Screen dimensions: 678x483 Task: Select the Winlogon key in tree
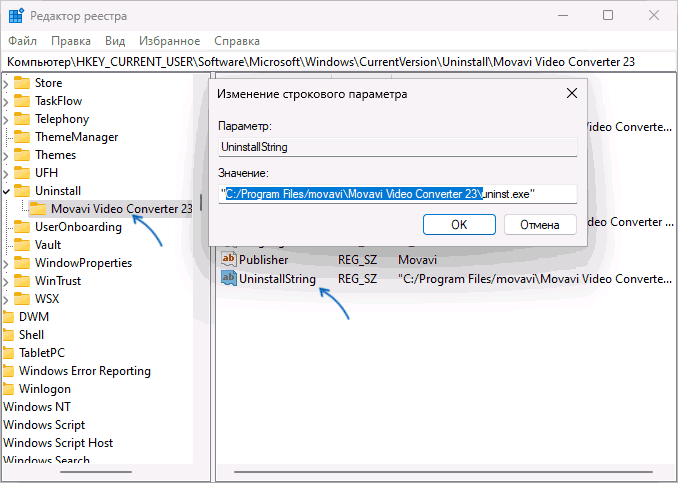point(45,389)
